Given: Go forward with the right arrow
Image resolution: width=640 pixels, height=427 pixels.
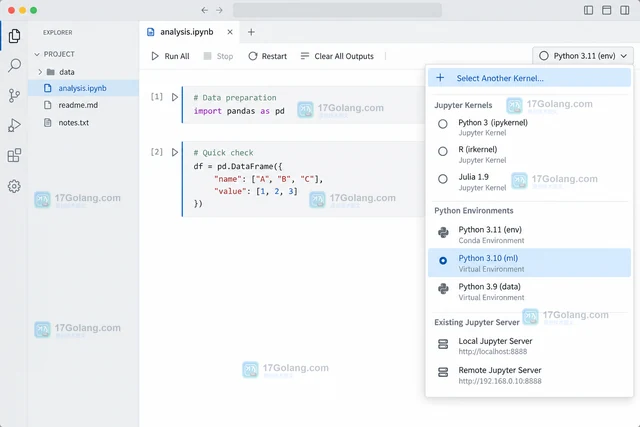Looking at the screenshot, I should pyautogui.click(x=220, y=10).
